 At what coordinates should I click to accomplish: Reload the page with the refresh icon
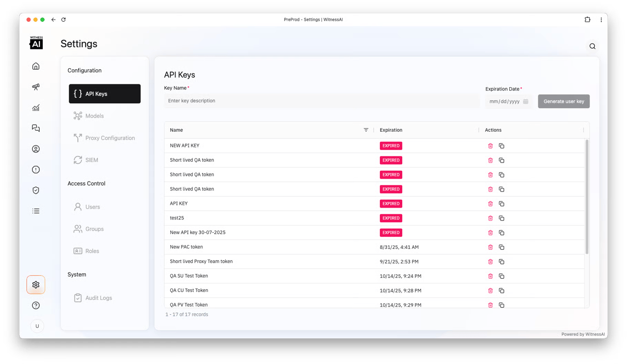pyautogui.click(x=64, y=19)
